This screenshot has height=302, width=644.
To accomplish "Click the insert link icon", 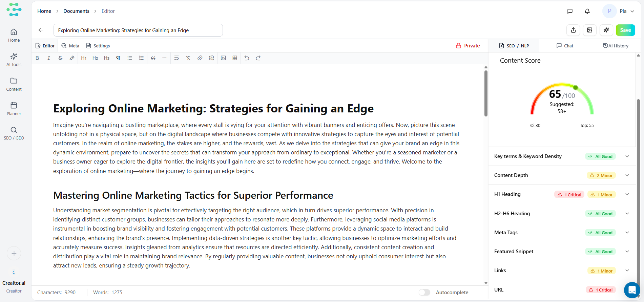I will pyautogui.click(x=200, y=58).
